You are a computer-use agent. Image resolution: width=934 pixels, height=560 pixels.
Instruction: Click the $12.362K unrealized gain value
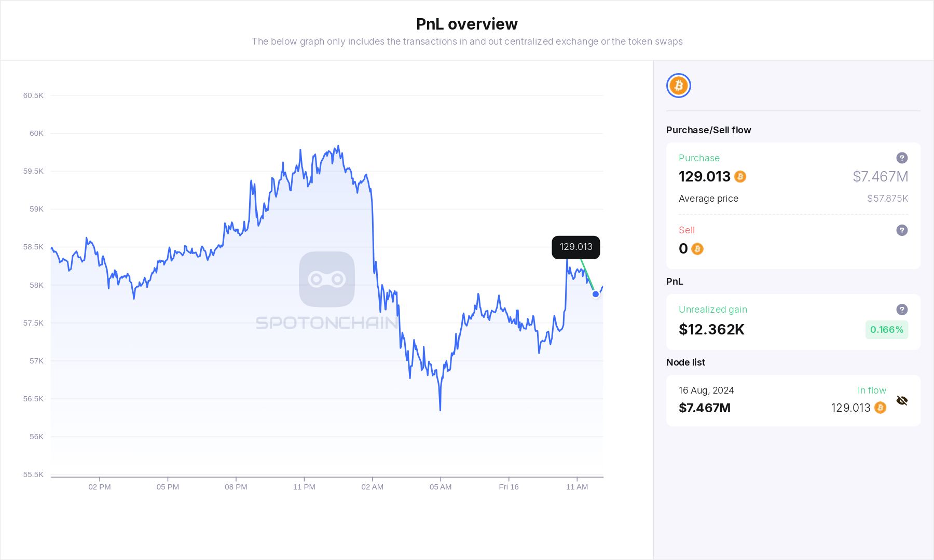711,330
